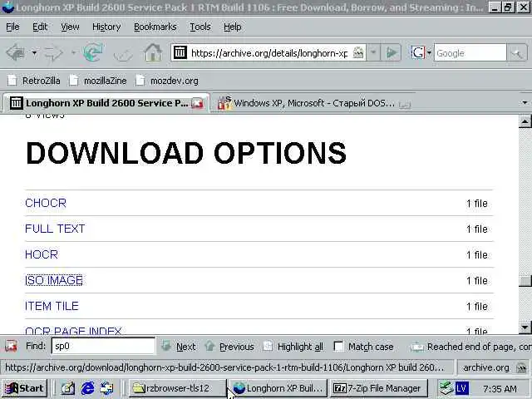
Task: Open the Bookmarks menu
Action: tap(155, 27)
